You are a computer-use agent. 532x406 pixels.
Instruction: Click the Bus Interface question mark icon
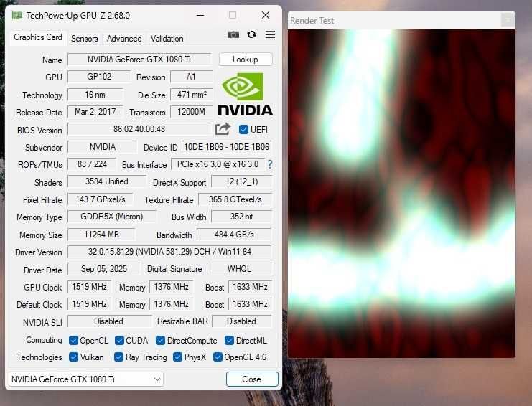270,164
